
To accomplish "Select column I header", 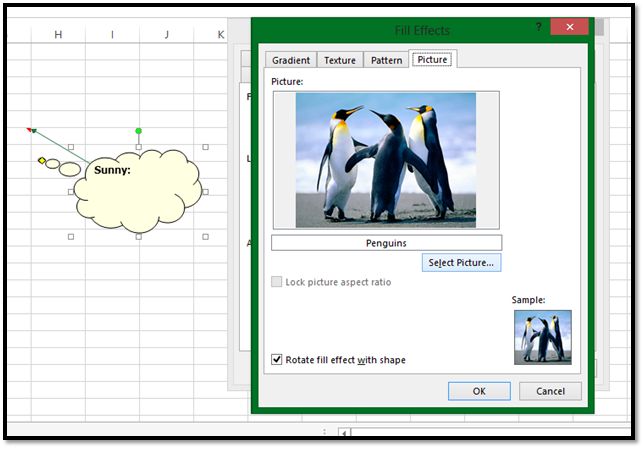I will coord(112,35).
